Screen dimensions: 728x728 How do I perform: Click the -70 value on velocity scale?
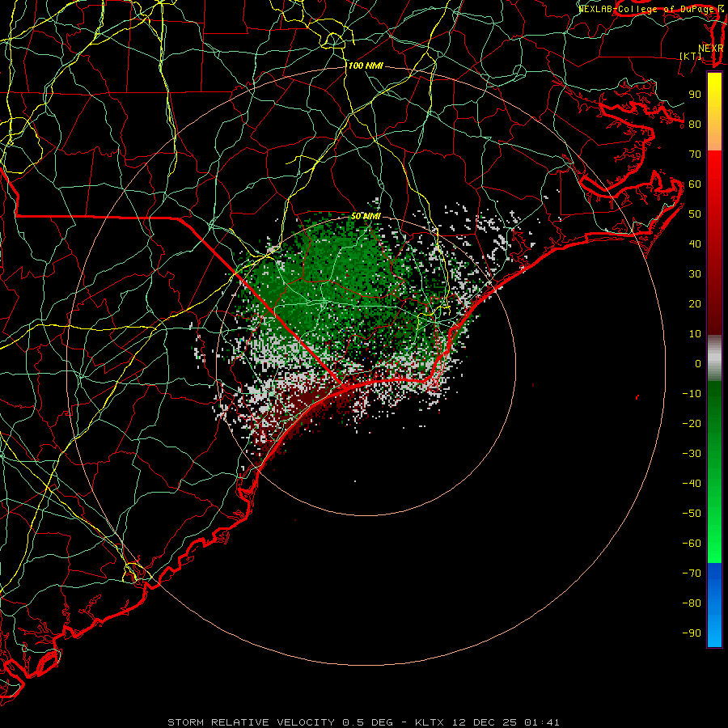coord(692,574)
